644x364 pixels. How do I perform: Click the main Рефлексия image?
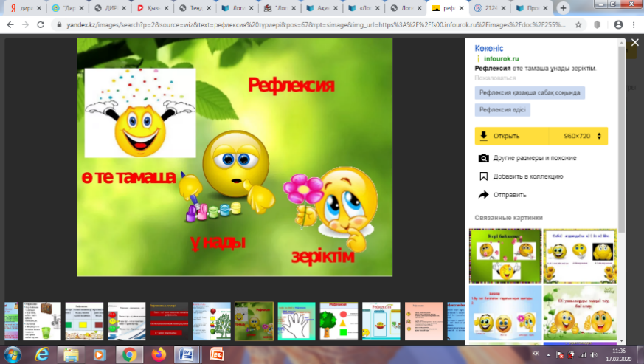pos(235,157)
